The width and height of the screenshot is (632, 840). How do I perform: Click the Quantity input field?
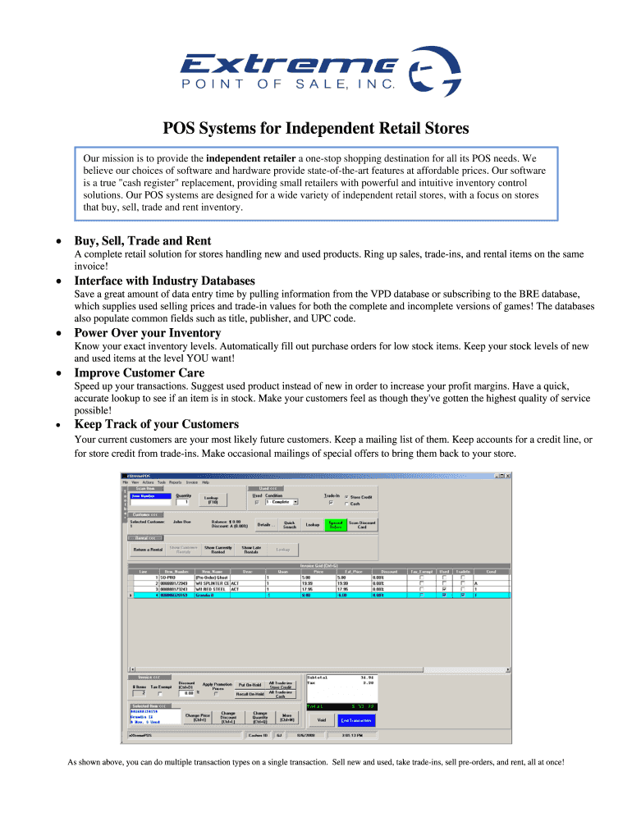pos(183,501)
